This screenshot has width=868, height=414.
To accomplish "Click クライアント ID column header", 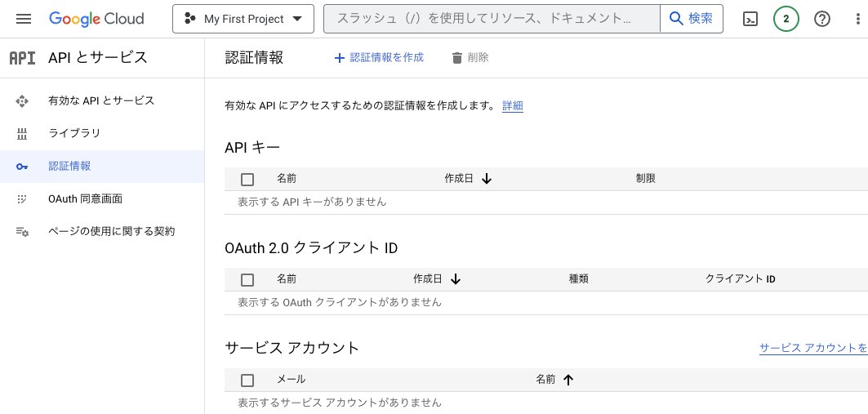I will (740, 279).
